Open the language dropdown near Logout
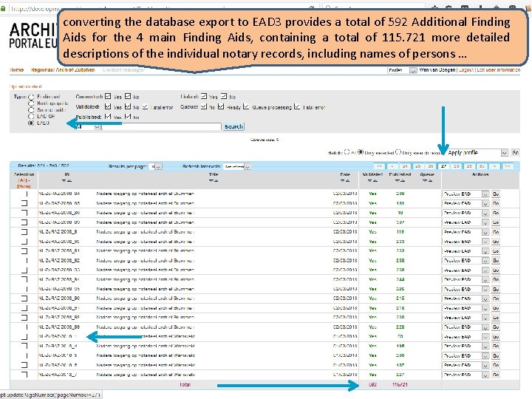 (x=402, y=70)
